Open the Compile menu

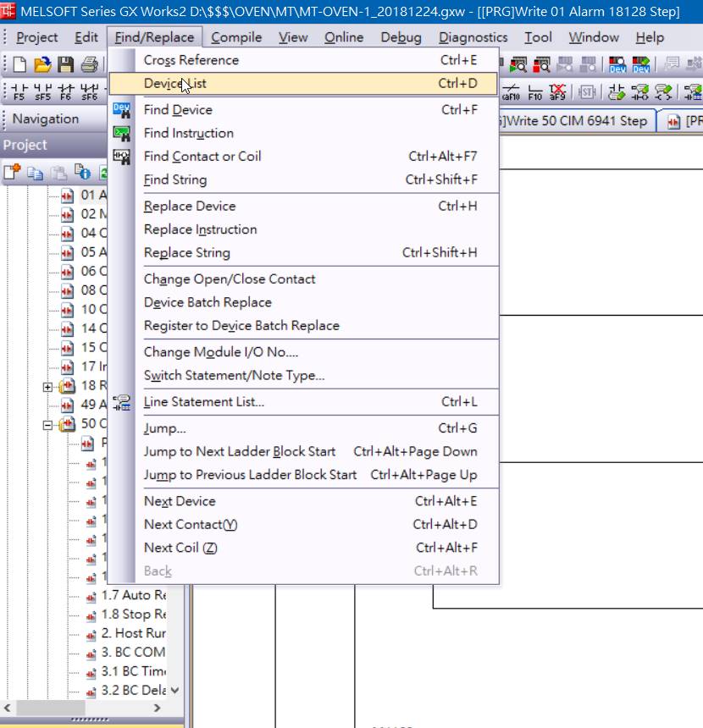236,37
